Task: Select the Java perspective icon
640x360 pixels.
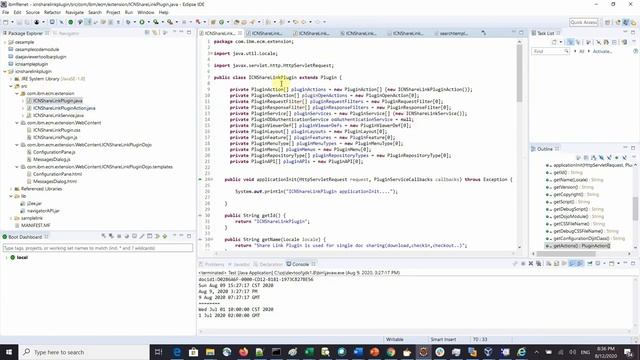Action: pos(626,22)
